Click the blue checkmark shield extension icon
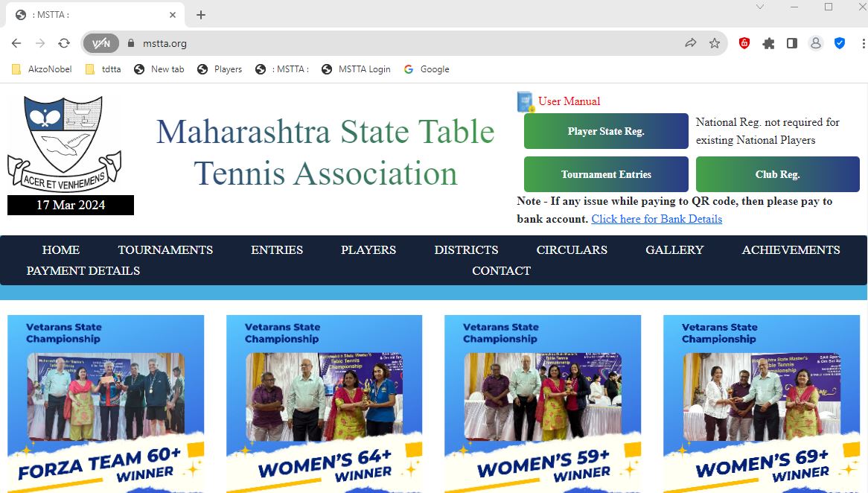Image resolution: width=868 pixels, height=493 pixels. click(840, 43)
